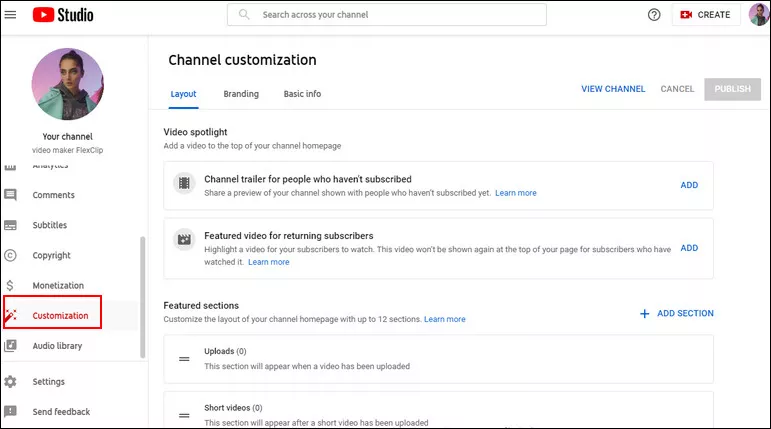
Task: Switch to the Branding tab
Action: [241, 94]
